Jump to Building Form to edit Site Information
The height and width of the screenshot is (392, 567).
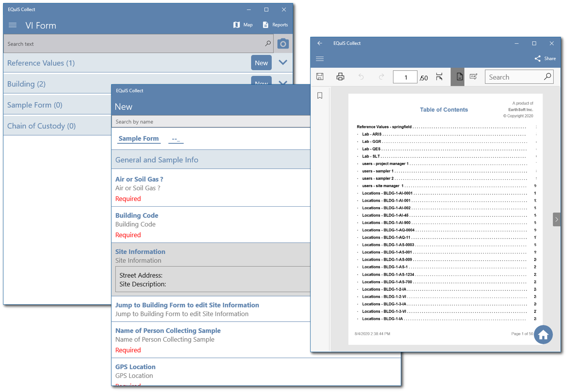pyautogui.click(x=187, y=305)
